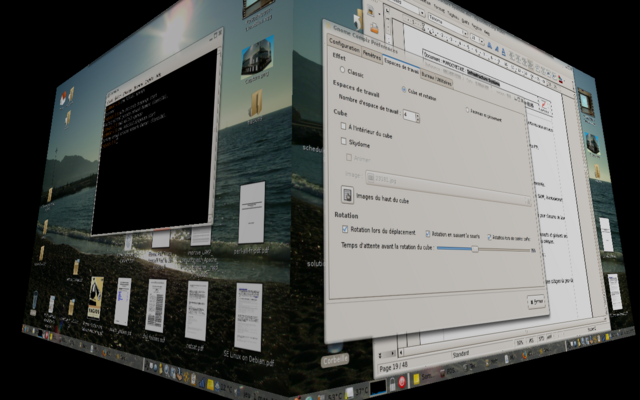
Task: Click the Firefox taskbar entry
Action: (x=526, y=354)
